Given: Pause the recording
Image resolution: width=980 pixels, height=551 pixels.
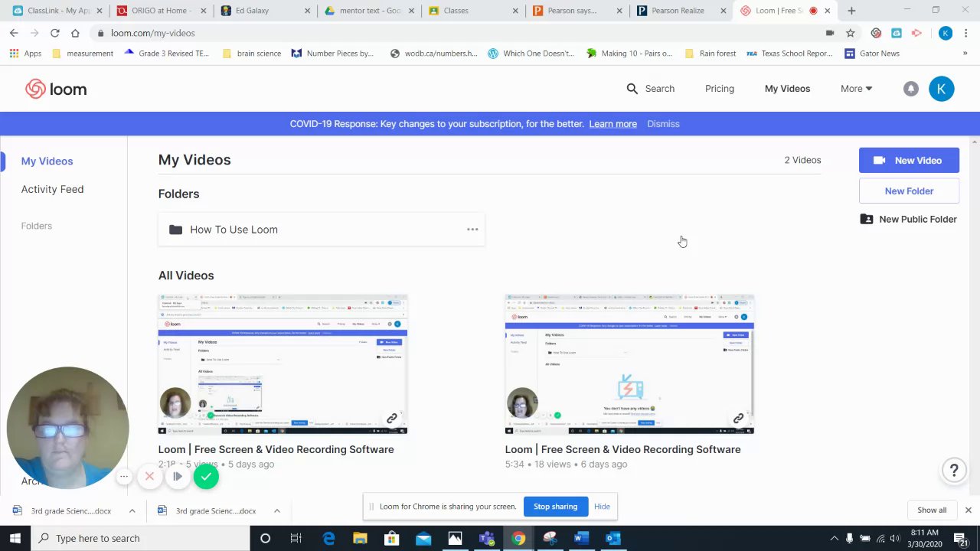Looking at the screenshot, I should pyautogui.click(x=178, y=477).
